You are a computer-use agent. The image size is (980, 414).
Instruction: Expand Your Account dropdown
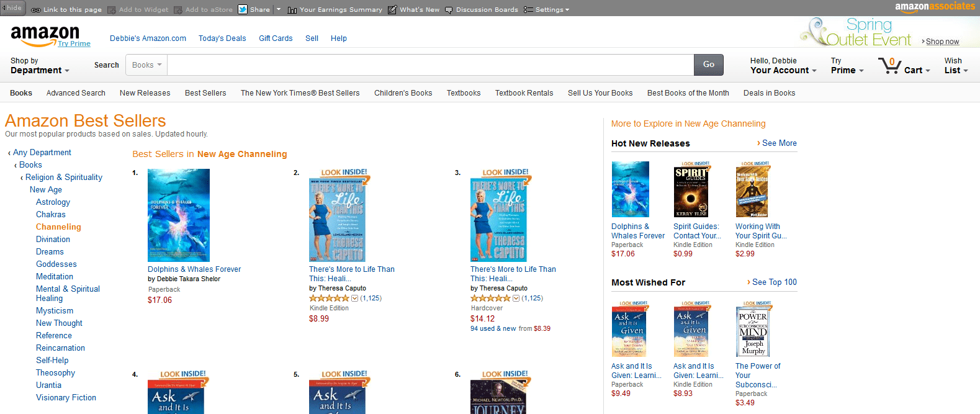click(x=783, y=66)
